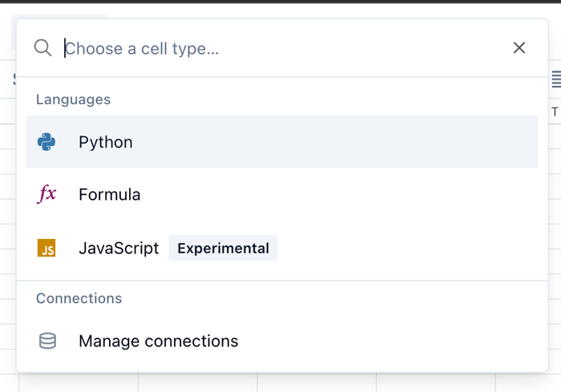Screen dimensions: 561x392
Task: Click the fx Formula icon
Action: coord(46,194)
